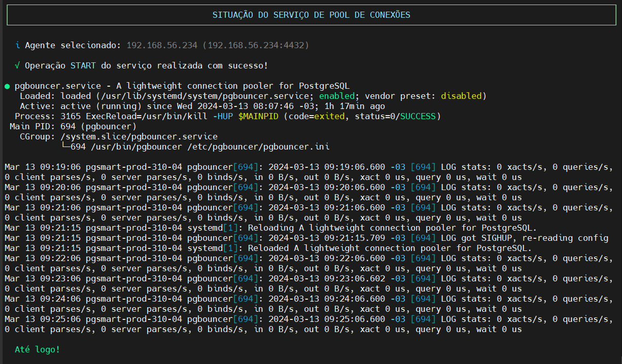This screenshot has width=622, height=364.
Task: Click the 'Mar 13 09:25:06' log timestamp
Action: (x=43, y=319)
